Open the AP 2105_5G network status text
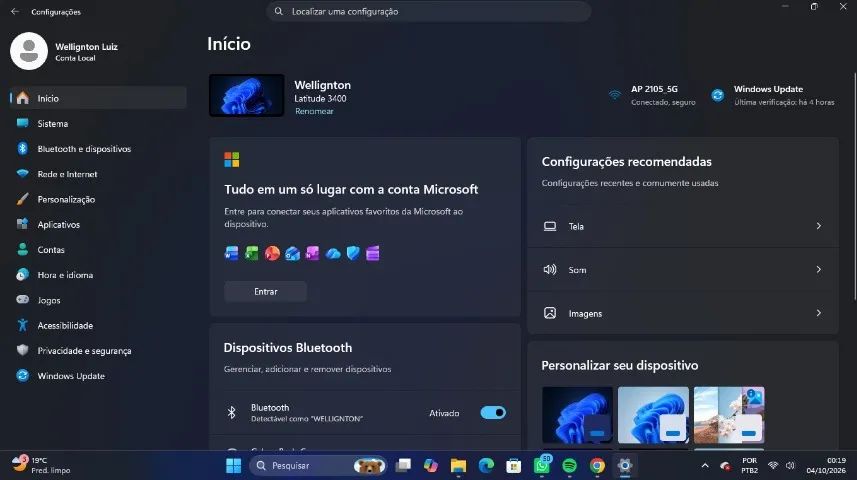Viewport: 857px width, 480px height. click(x=663, y=95)
